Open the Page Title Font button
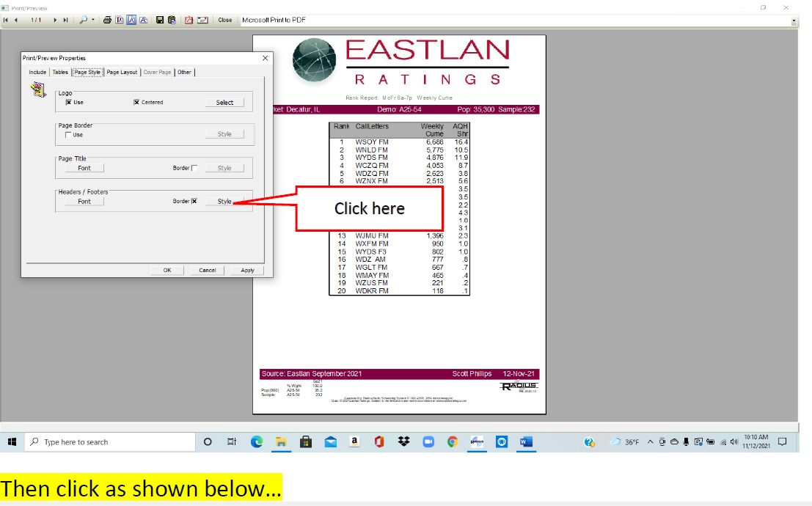 coord(84,169)
